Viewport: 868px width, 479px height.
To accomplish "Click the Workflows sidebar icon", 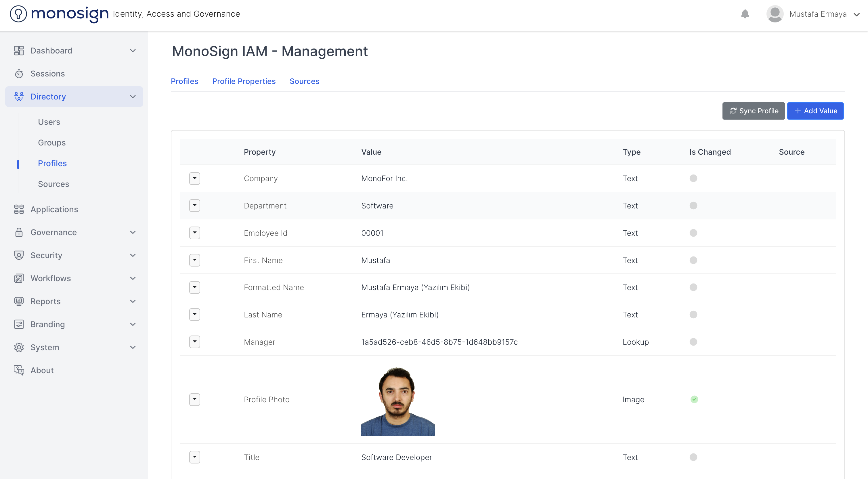I will 19,278.
